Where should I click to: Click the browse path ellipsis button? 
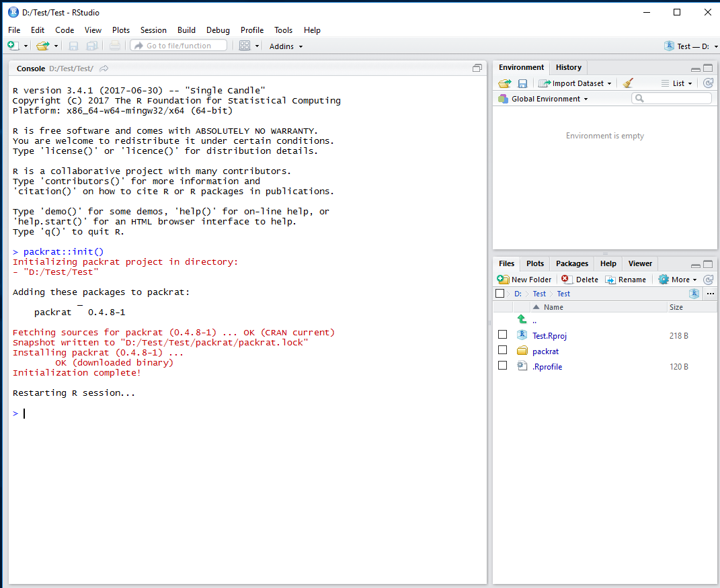point(711,294)
